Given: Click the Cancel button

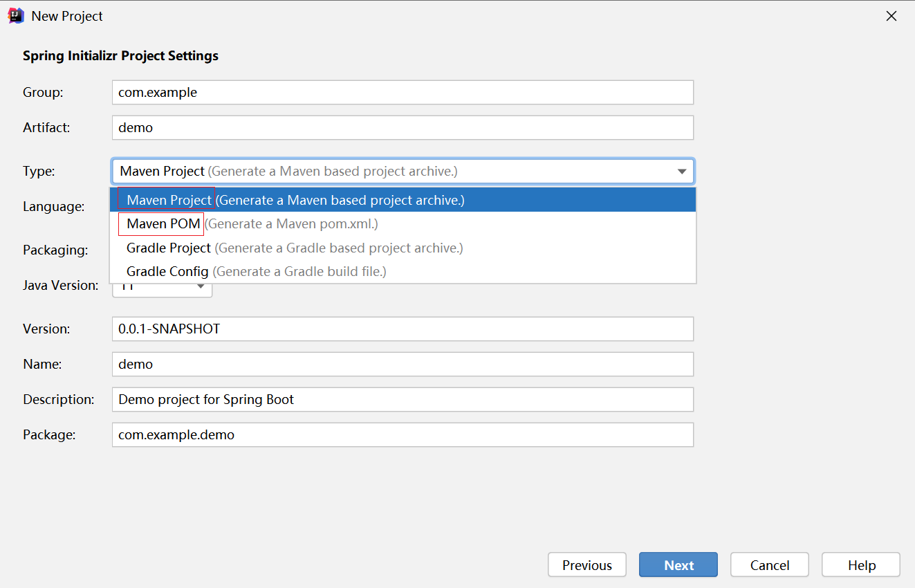Looking at the screenshot, I should pos(769,564).
